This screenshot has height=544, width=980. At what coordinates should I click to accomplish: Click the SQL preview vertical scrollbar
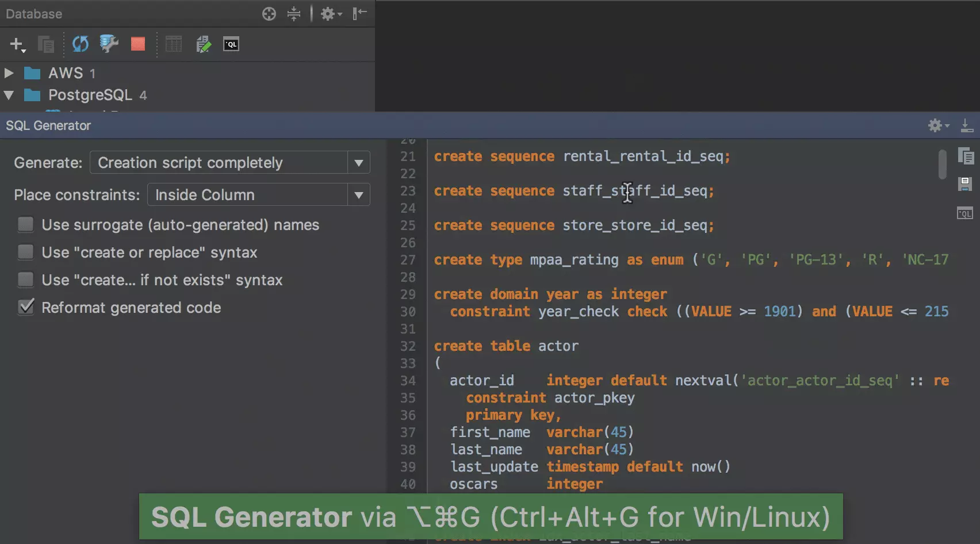(942, 164)
